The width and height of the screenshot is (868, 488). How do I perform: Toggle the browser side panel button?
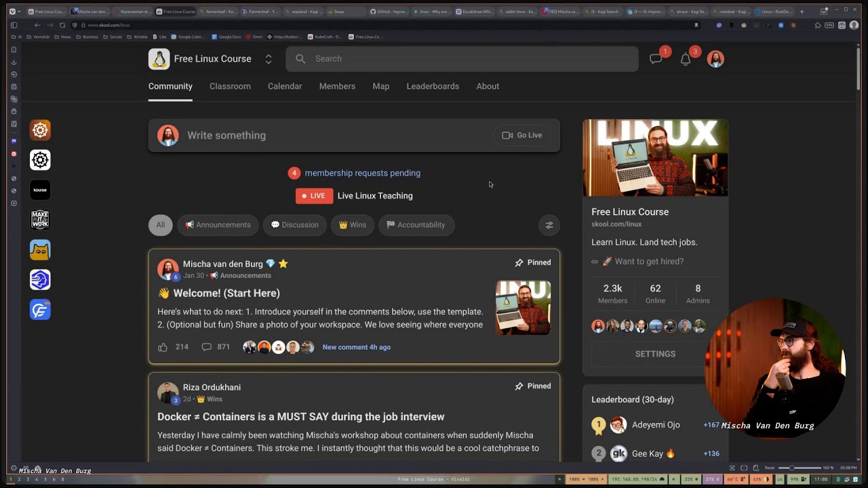coord(14,25)
